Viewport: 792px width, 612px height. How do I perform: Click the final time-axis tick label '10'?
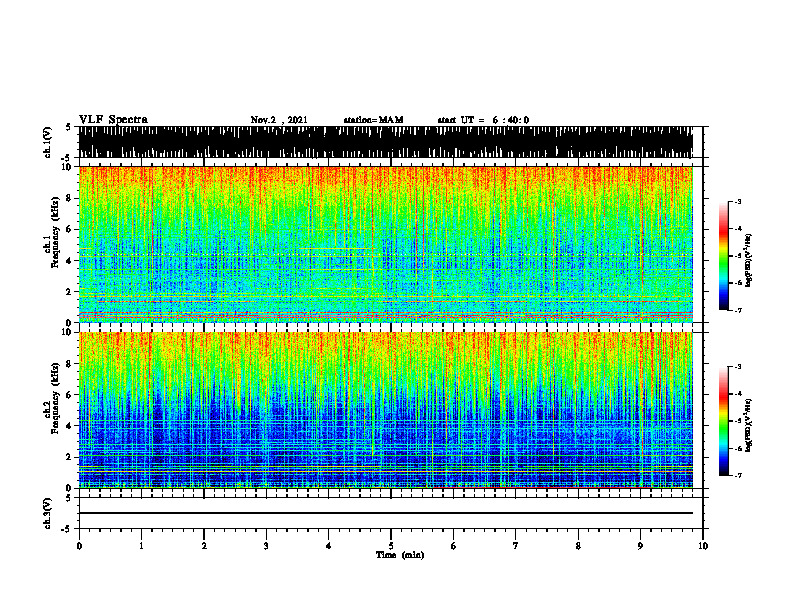[703, 546]
